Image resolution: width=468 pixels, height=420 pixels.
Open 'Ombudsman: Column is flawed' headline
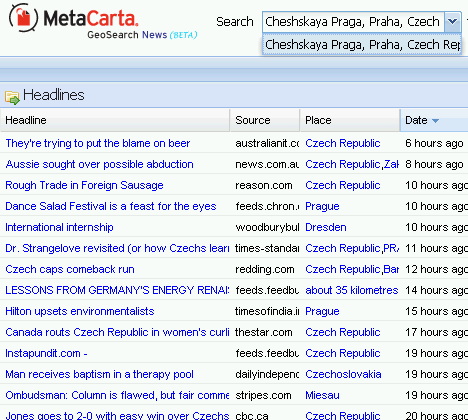(117, 395)
